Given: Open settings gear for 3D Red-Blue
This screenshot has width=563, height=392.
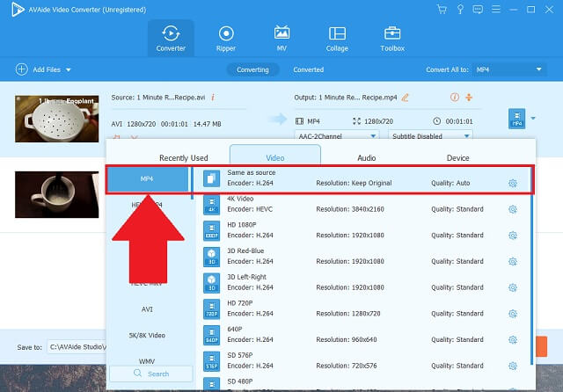Looking at the screenshot, I should [513, 262].
